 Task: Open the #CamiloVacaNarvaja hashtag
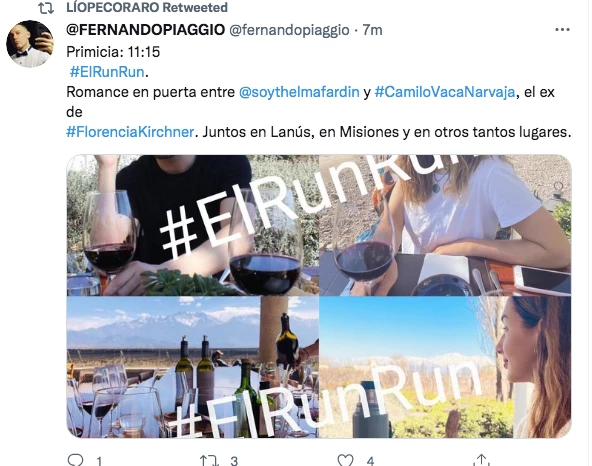pos(445,92)
